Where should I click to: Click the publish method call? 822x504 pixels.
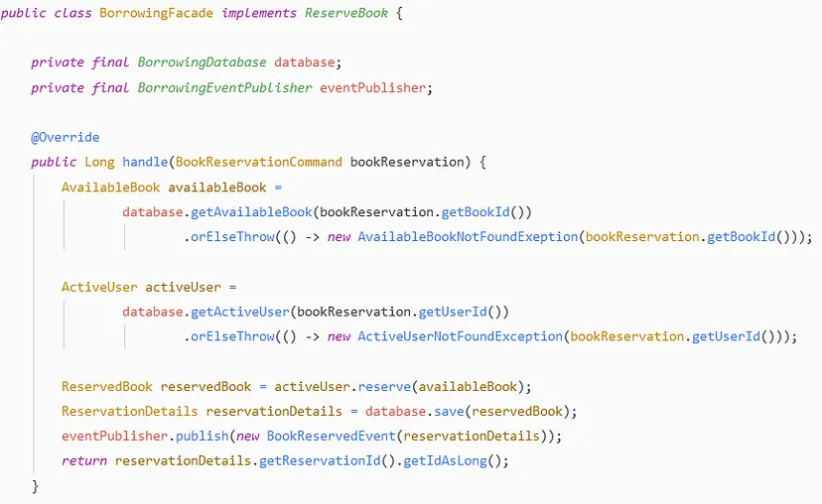202,436
